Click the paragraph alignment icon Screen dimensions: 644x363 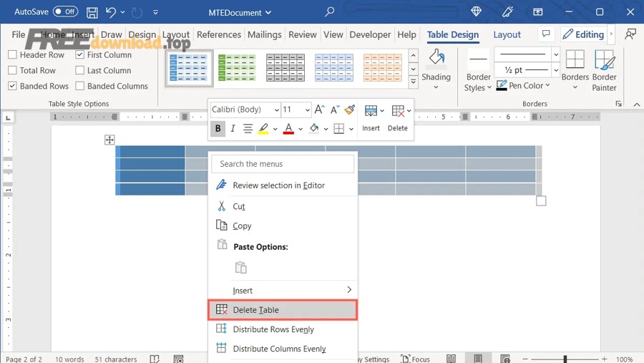point(248,129)
